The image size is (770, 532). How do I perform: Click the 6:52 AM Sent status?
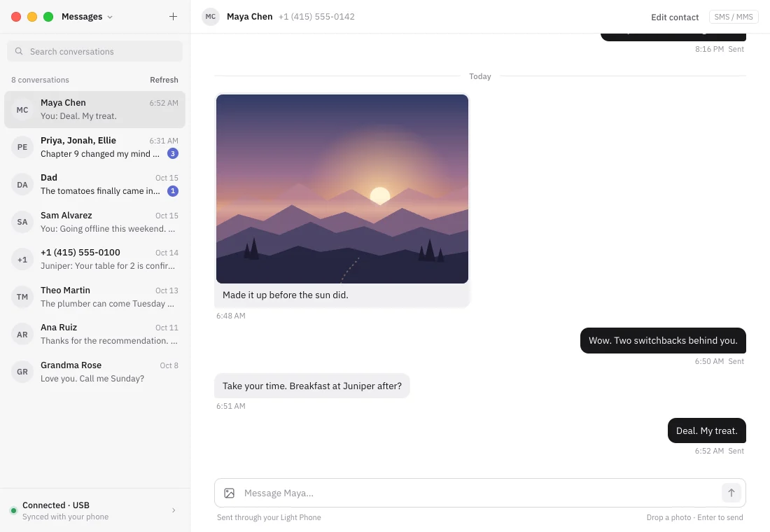coord(720,451)
